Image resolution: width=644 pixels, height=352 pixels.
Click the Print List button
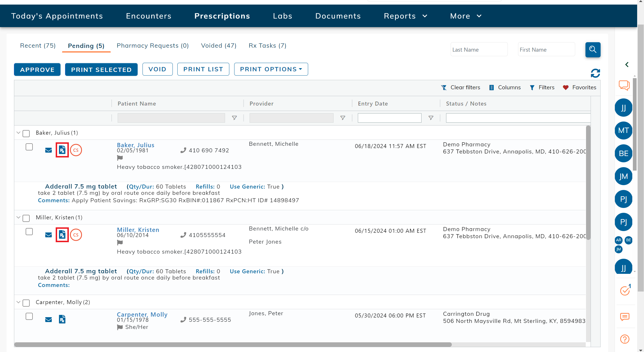203,69
